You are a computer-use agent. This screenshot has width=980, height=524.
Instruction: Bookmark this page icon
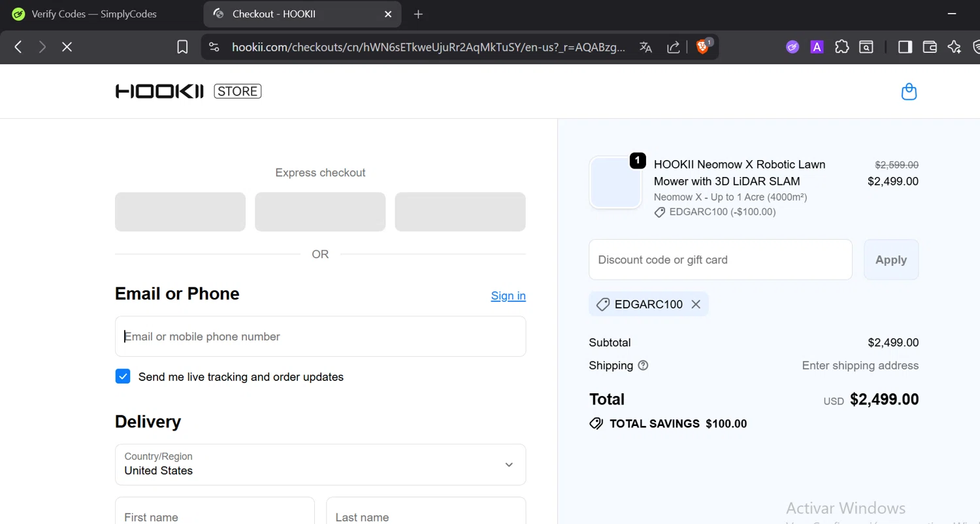point(182,47)
